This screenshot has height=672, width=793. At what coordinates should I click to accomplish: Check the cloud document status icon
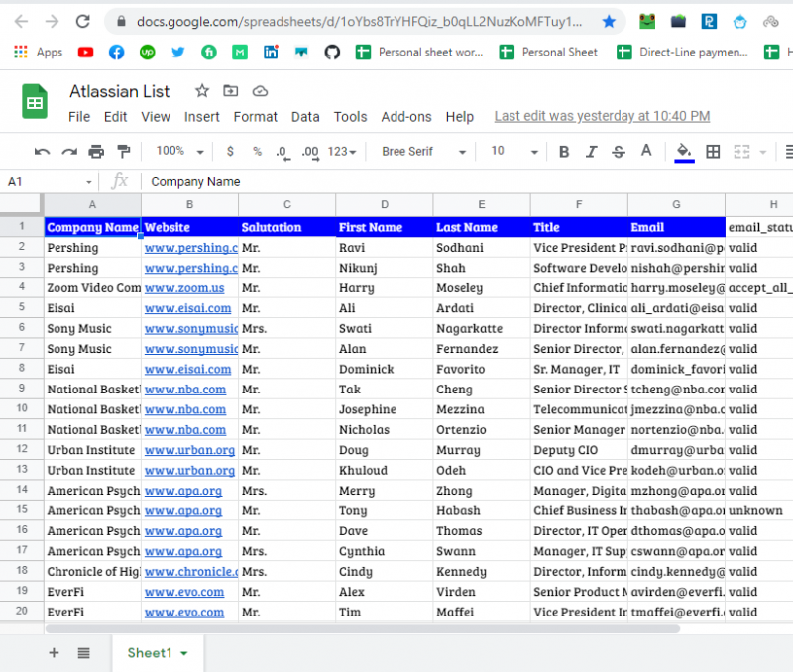[x=260, y=91]
